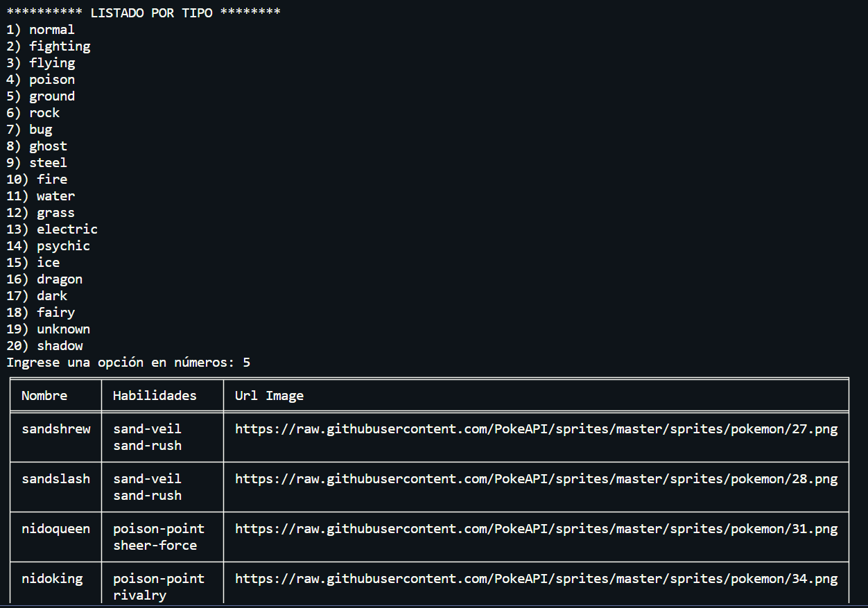Click 'sand-veil' in the sandshrew row
The height and width of the screenshot is (608, 868).
147,429
